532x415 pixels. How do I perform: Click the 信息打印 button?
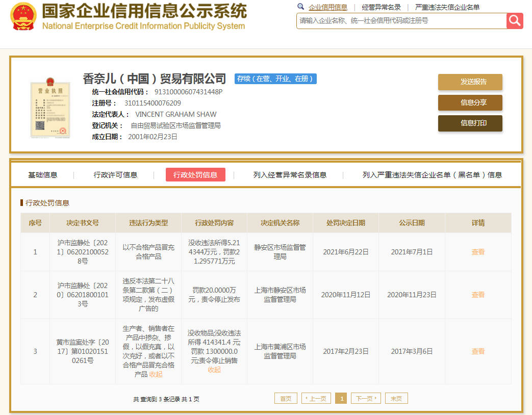point(470,123)
